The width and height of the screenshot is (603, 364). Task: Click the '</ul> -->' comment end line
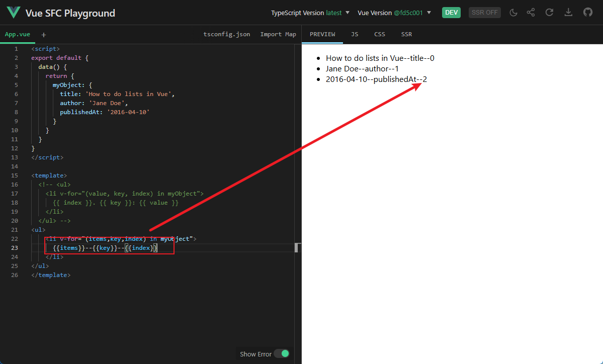point(55,221)
